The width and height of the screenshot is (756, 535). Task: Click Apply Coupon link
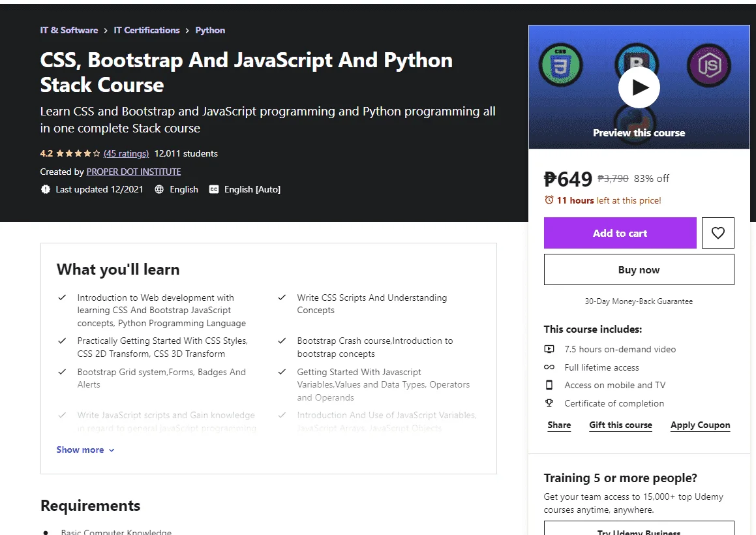(x=700, y=425)
